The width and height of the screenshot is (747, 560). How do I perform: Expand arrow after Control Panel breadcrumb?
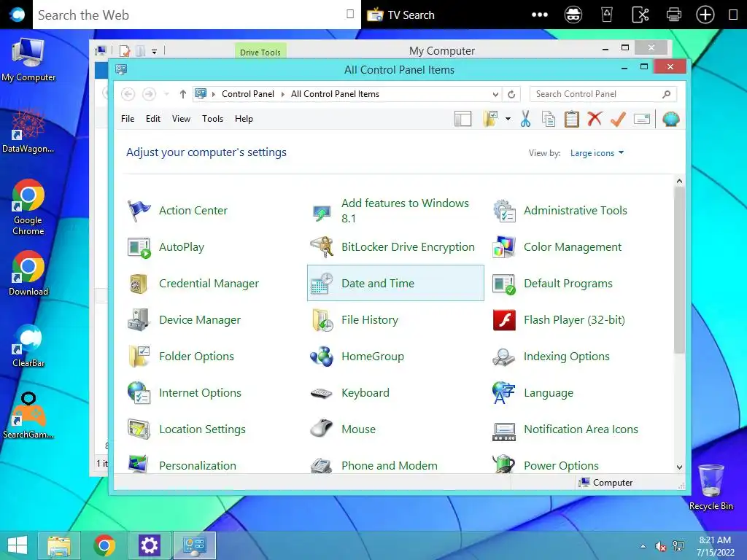(282, 94)
